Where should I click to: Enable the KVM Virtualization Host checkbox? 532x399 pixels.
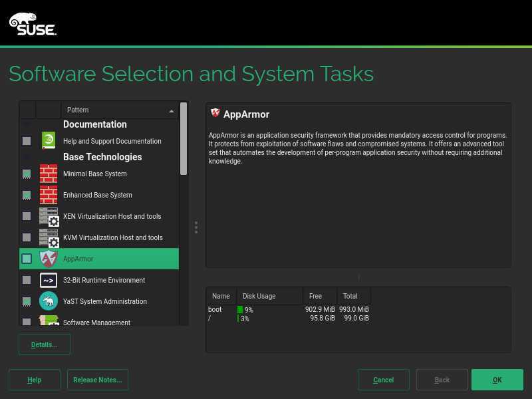click(27, 237)
